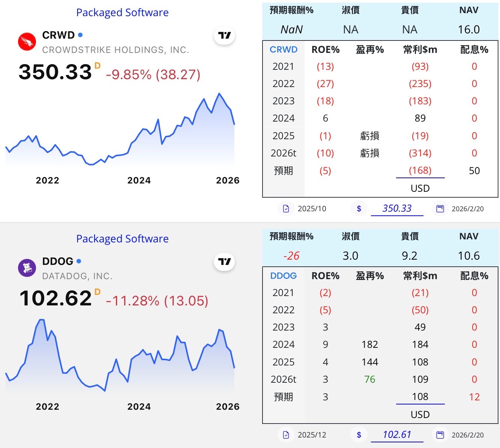Click the 102.61 price input field

click(397, 434)
